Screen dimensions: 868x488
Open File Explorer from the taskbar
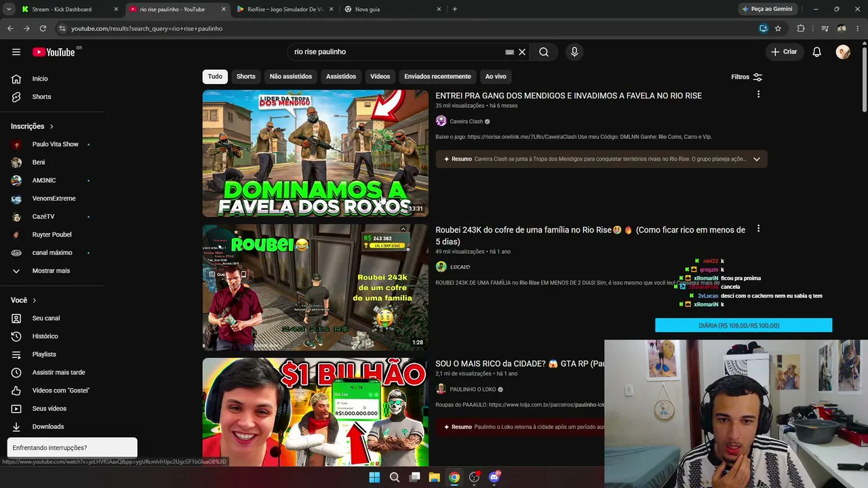click(x=435, y=477)
